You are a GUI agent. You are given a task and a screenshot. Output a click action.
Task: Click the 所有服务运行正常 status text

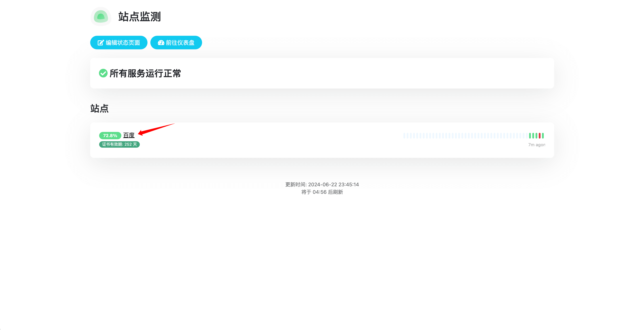[x=145, y=73]
